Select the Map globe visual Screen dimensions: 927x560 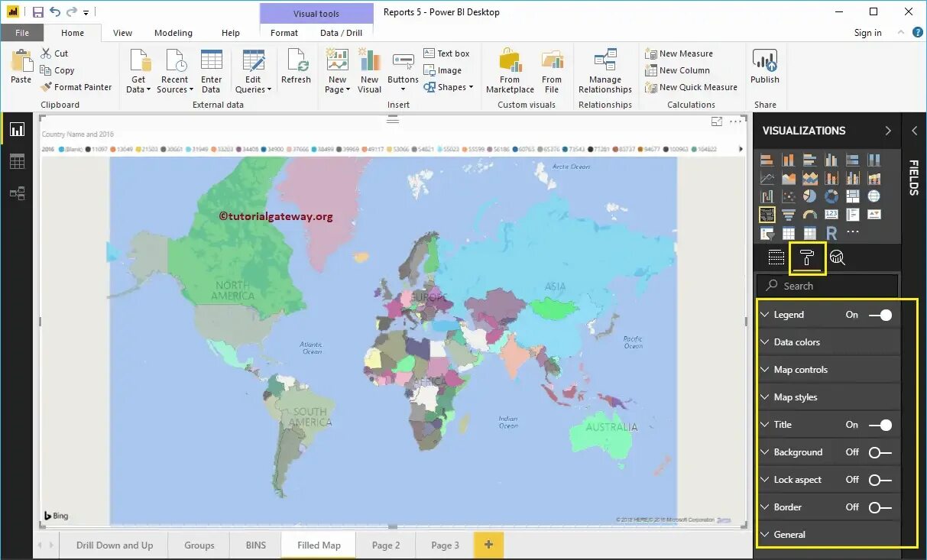[874, 196]
